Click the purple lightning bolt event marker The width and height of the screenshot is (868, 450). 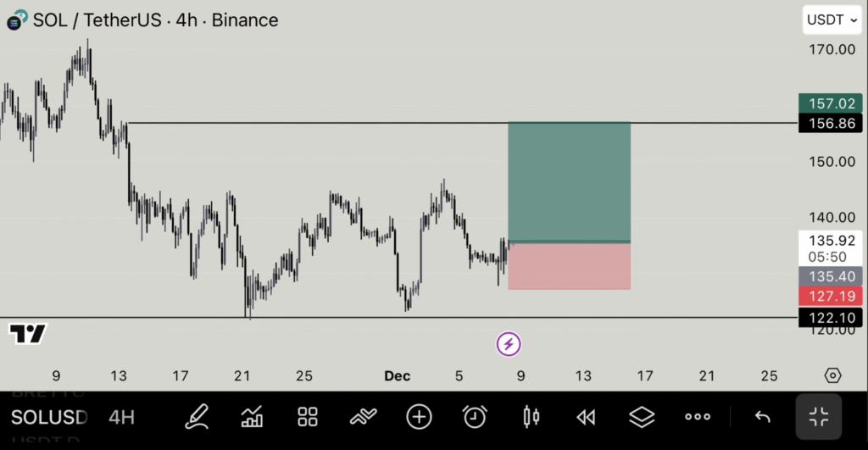pyautogui.click(x=509, y=343)
